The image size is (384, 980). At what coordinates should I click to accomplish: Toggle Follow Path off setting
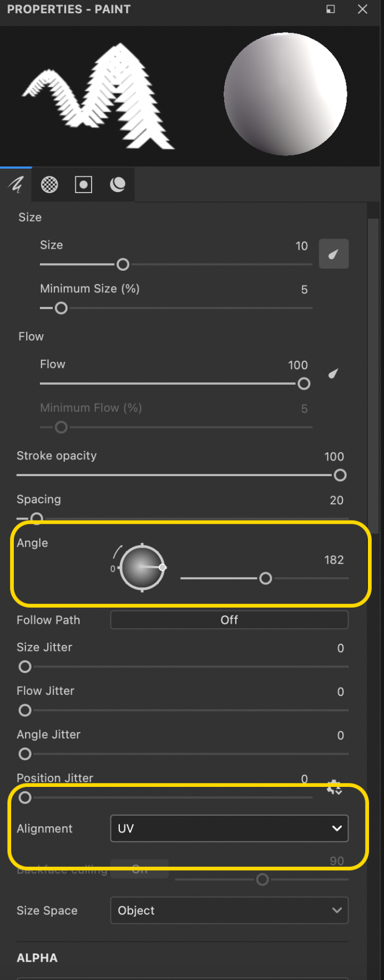pyautogui.click(x=229, y=620)
